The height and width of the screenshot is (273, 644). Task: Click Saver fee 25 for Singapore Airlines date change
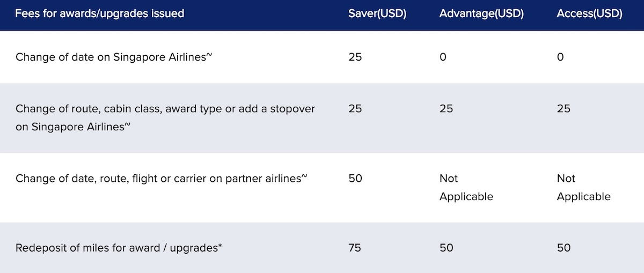click(355, 57)
